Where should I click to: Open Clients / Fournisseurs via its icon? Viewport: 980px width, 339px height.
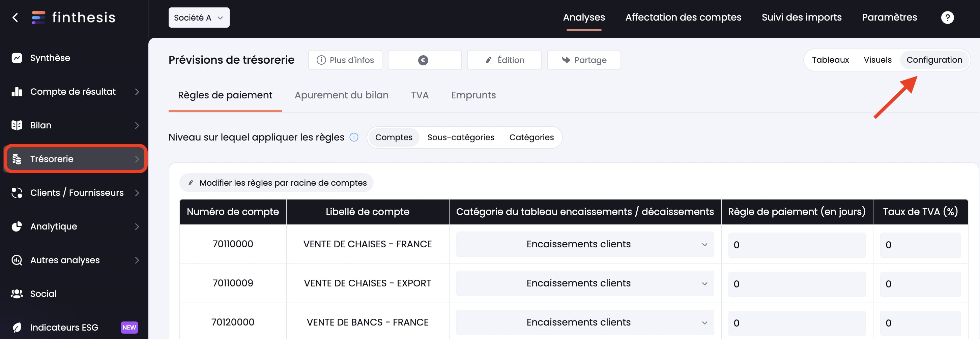coord(17,193)
